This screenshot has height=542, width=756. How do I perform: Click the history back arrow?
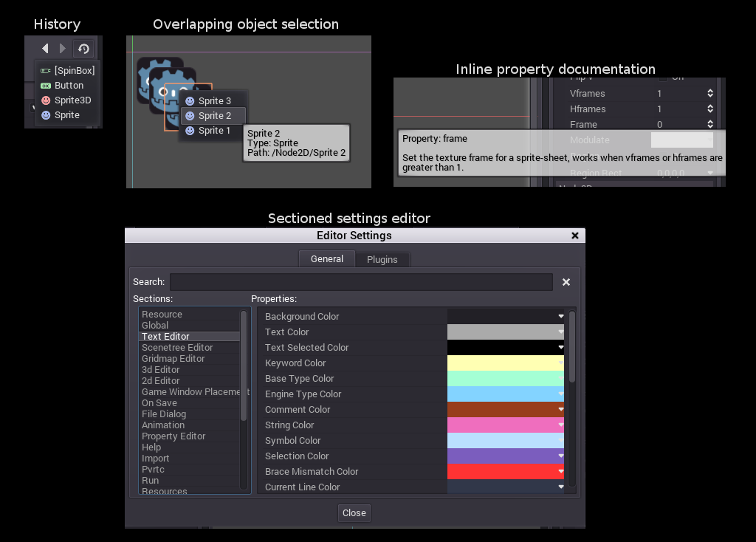(45, 49)
